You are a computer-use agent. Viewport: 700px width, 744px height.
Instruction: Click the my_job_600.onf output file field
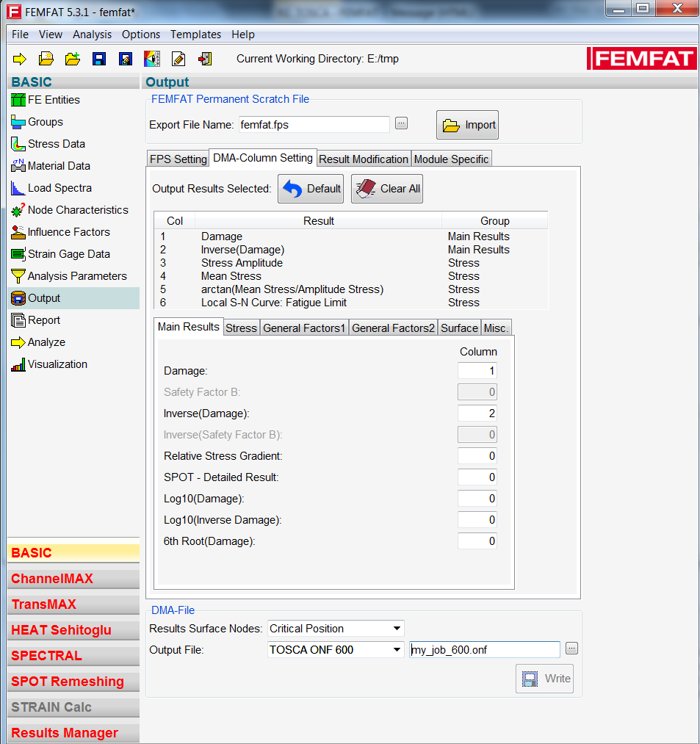pos(485,650)
